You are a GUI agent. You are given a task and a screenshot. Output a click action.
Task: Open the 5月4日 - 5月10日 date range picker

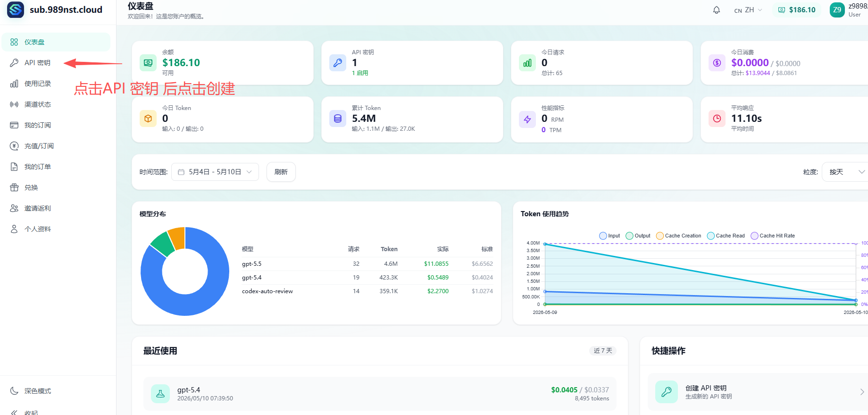pyautogui.click(x=215, y=172)
